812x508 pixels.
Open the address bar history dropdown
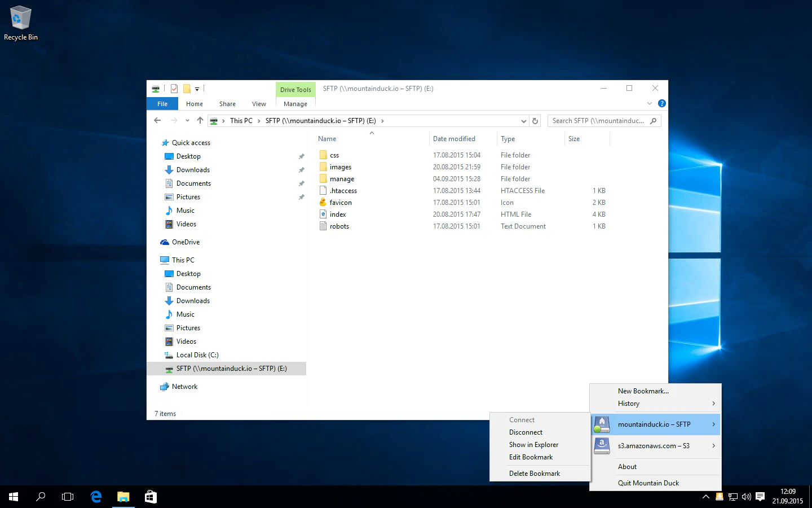point(523,121)
